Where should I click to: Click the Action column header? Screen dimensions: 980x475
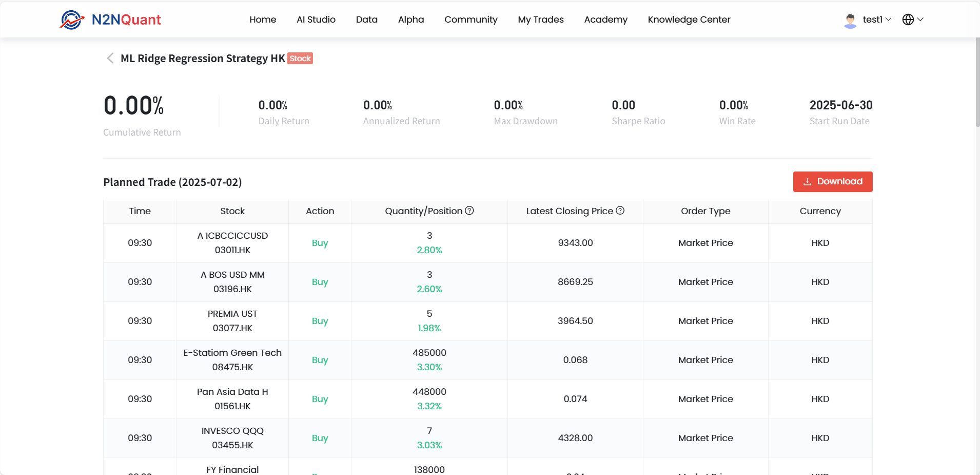click(320, 211)
